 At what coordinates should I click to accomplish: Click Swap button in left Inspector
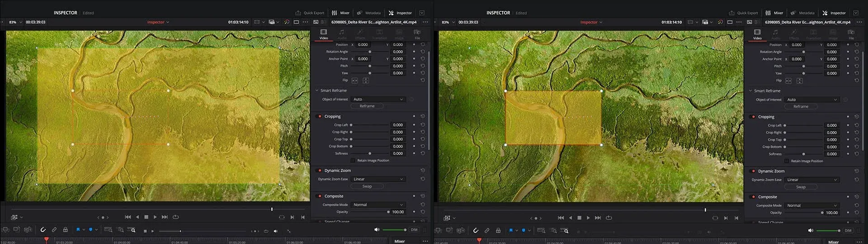[x=367, y=186]
